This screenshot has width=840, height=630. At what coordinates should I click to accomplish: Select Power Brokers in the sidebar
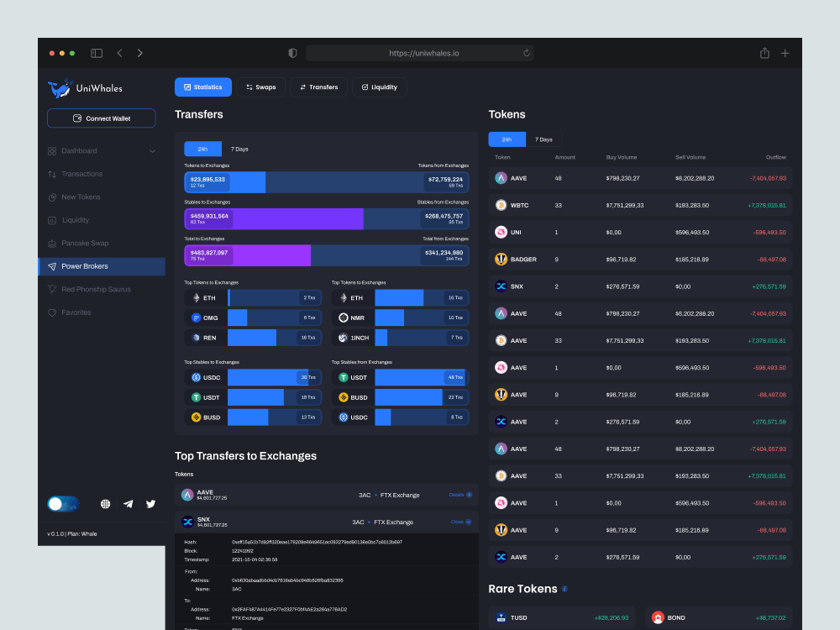(102, 266)
